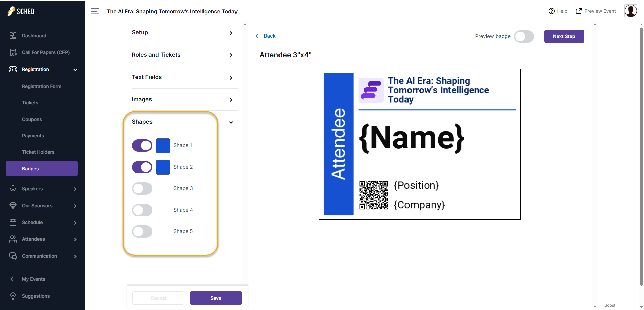This screenshot has height=310, width=644.
Task: Turn on the Preview badge switch
Action: pyautogui.click(x=524, y=36)
